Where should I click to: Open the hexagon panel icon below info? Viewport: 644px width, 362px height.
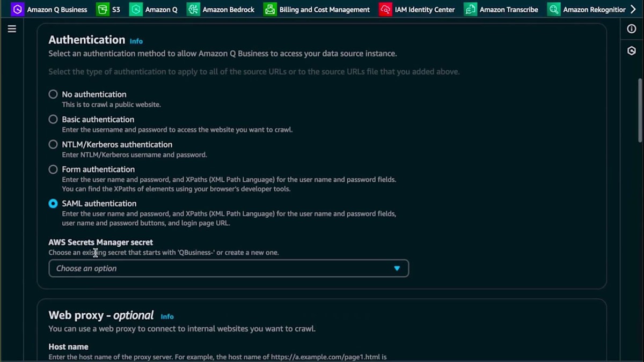click(632, 51)
